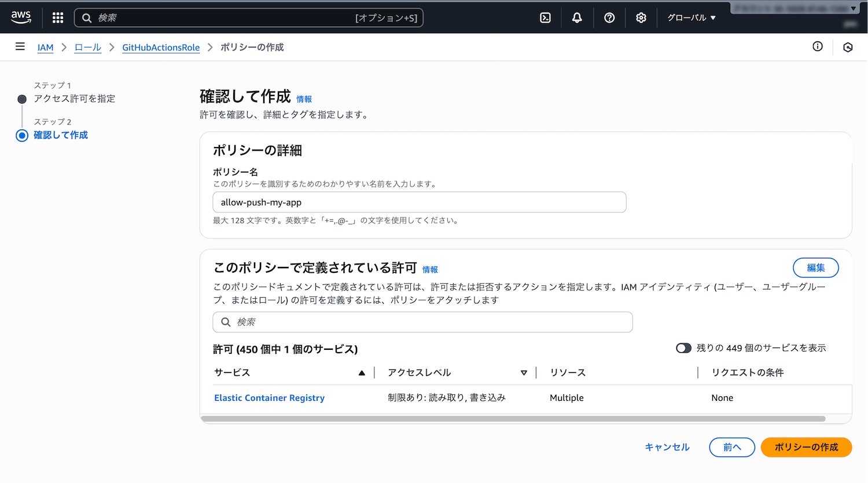Image resolution: width=868 pixels, height=483 pixels.
Task: Click the AWS logo home icon
Action: click(21, 17)
